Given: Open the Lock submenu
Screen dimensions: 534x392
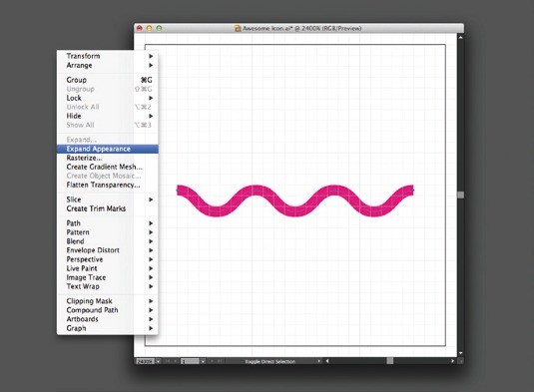Looking at the screenshot, I should [107, 98].
